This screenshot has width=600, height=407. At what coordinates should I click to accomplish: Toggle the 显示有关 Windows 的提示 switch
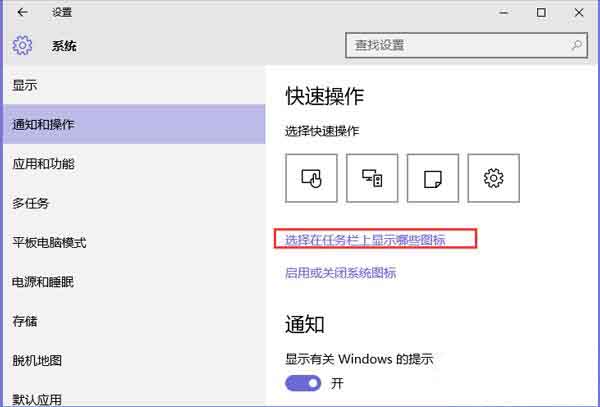tap(303, 383)
